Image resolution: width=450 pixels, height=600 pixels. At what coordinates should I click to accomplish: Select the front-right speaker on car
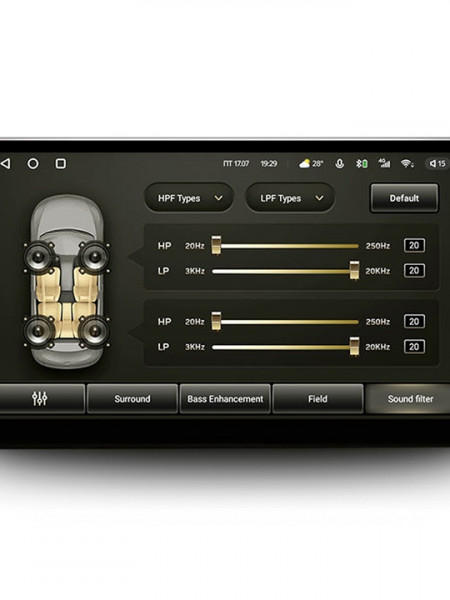94,257
